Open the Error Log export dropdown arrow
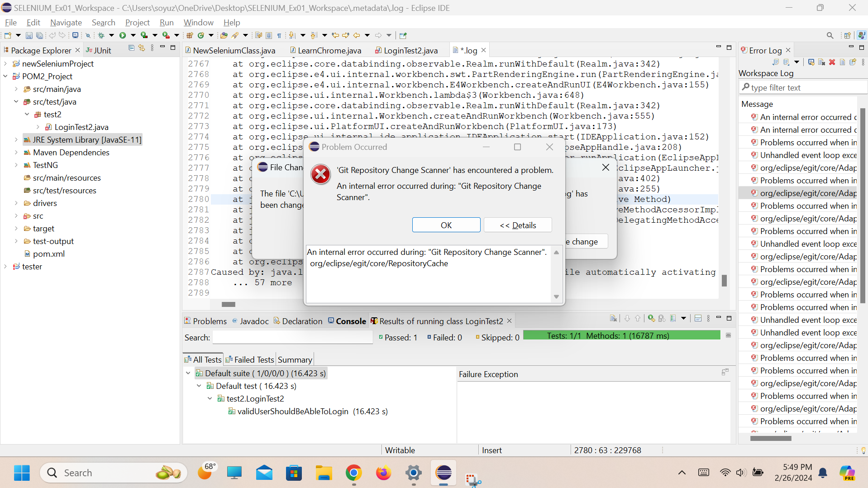The image size is (868, 488). point(796,62)
